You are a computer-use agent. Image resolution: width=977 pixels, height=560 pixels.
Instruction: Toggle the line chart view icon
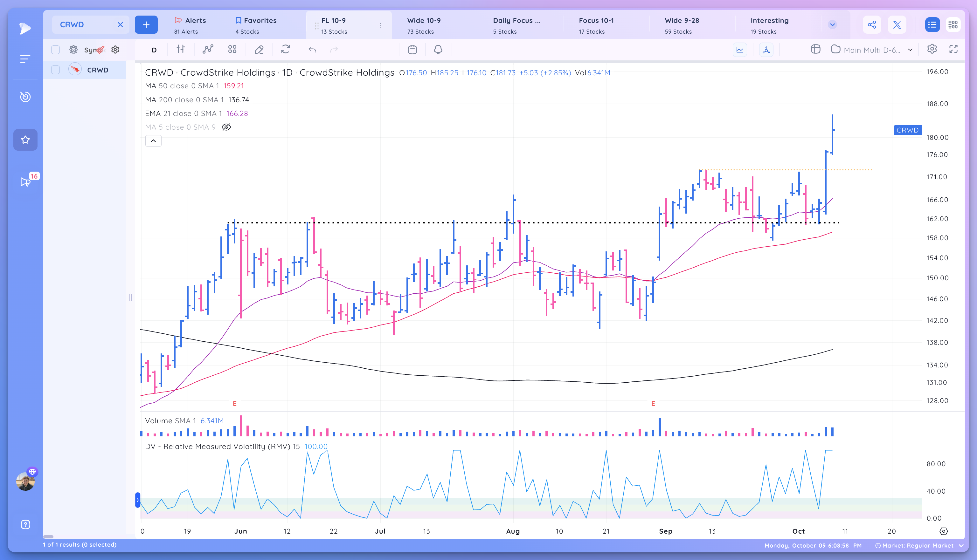click(x=739, y=50)
